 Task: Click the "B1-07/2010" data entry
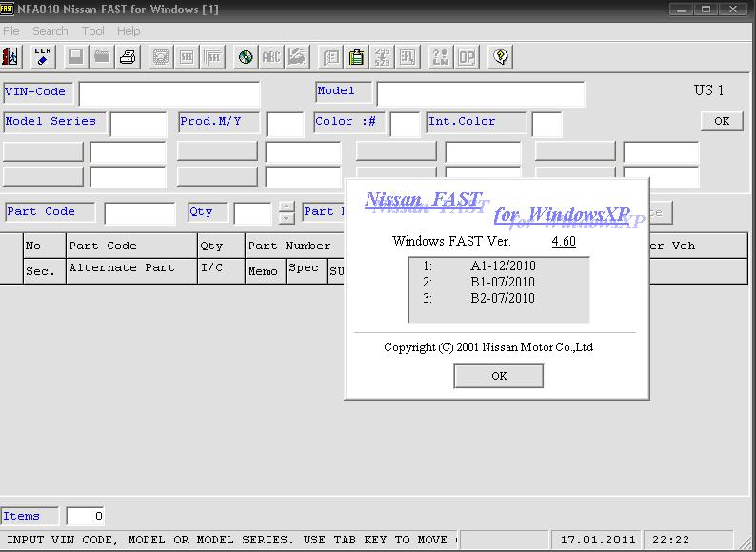(503, 282)
